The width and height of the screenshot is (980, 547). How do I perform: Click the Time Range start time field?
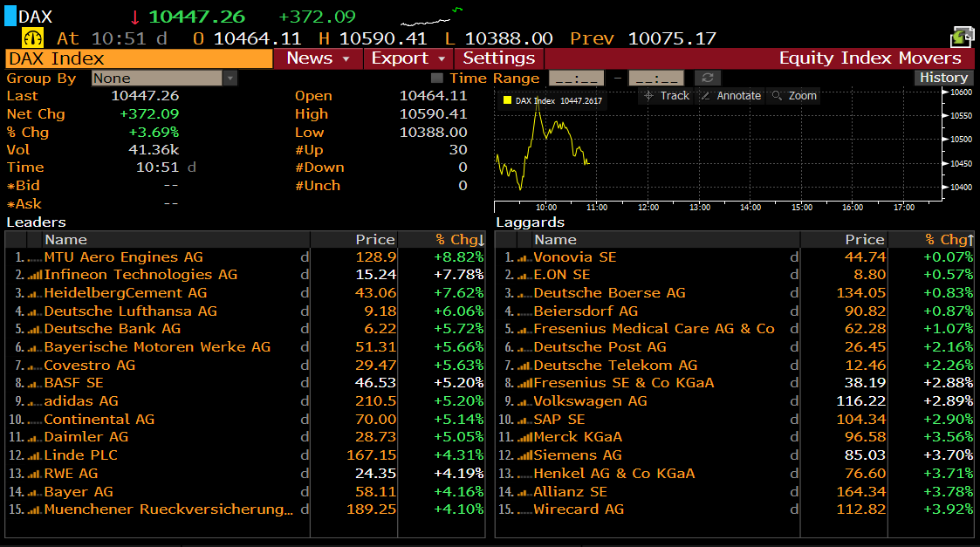coord(576,79)
